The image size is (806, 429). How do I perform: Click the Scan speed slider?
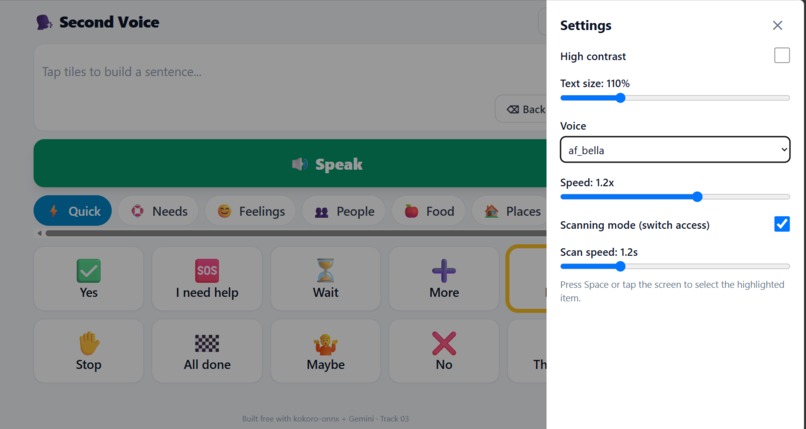(x=675, y=266)
